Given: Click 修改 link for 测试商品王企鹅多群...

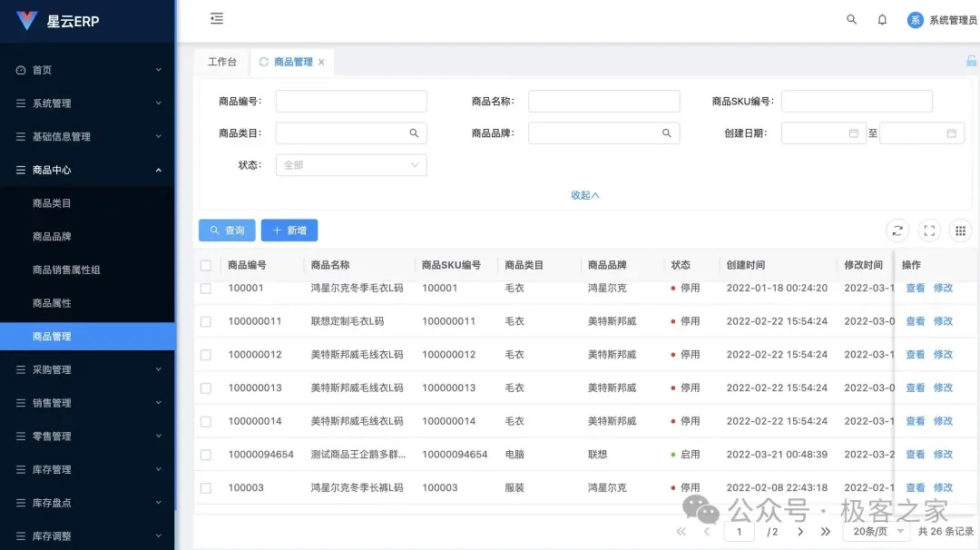Looking at the screenshot, I should click(944, 454).
